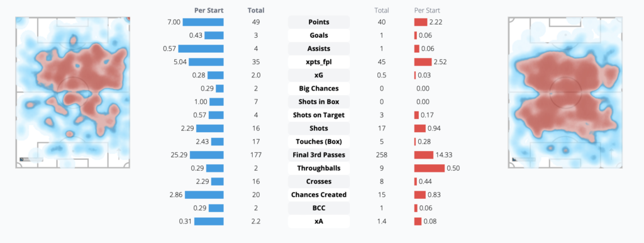Open the left player's blue heatmap
The width and height of the screenshot is (644, 243).
tap(73, 92)
